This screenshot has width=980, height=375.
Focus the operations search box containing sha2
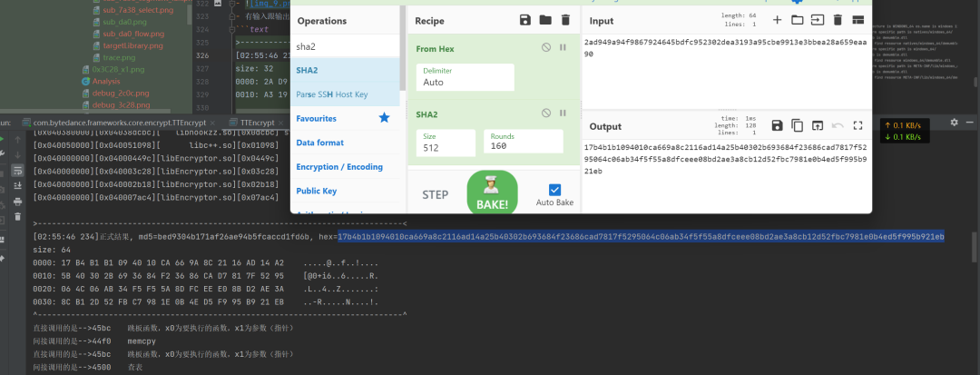(x=345, y=45)
